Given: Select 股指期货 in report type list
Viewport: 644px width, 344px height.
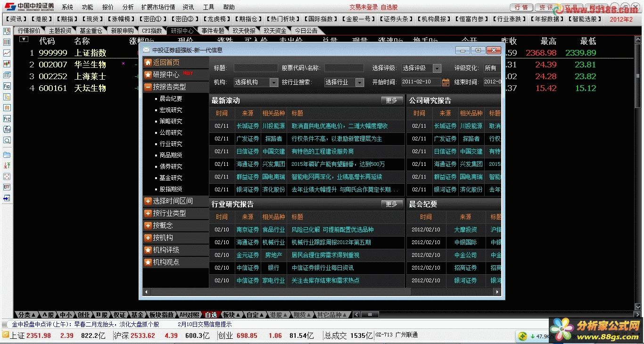Looking at the screenshot, I should tap(171, 189).
